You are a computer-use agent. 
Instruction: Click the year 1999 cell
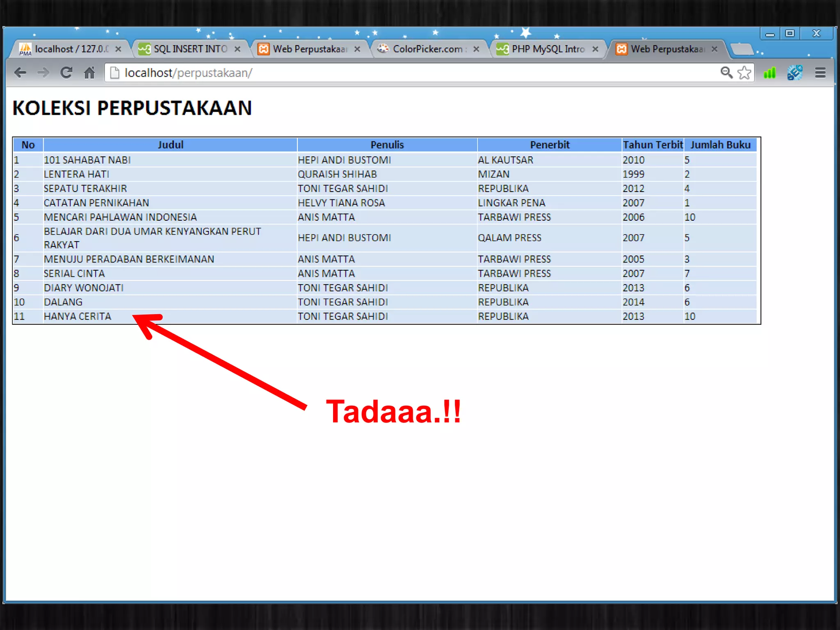[x=653, y=174]
